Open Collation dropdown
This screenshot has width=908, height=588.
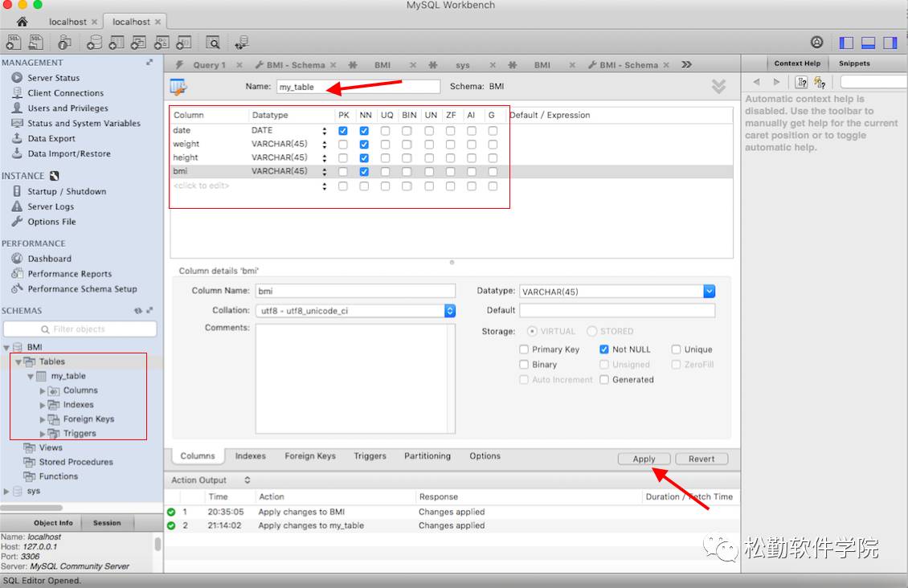click(x=449, y=311)
